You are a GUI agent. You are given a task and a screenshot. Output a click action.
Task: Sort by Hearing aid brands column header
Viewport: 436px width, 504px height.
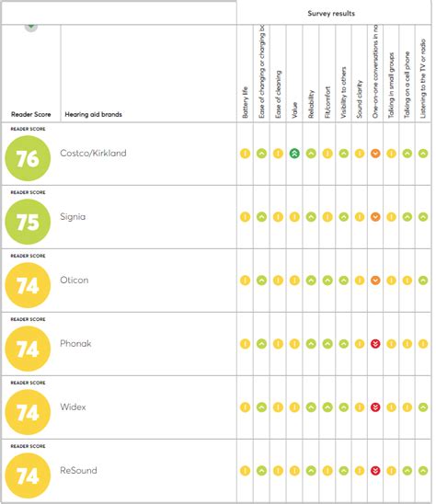coord(93,114)
